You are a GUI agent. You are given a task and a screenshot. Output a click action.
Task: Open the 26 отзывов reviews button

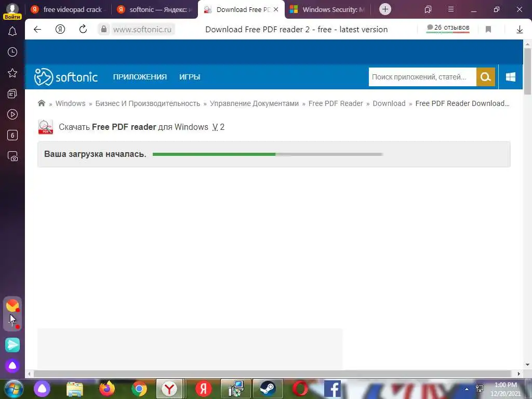(448, 28)
